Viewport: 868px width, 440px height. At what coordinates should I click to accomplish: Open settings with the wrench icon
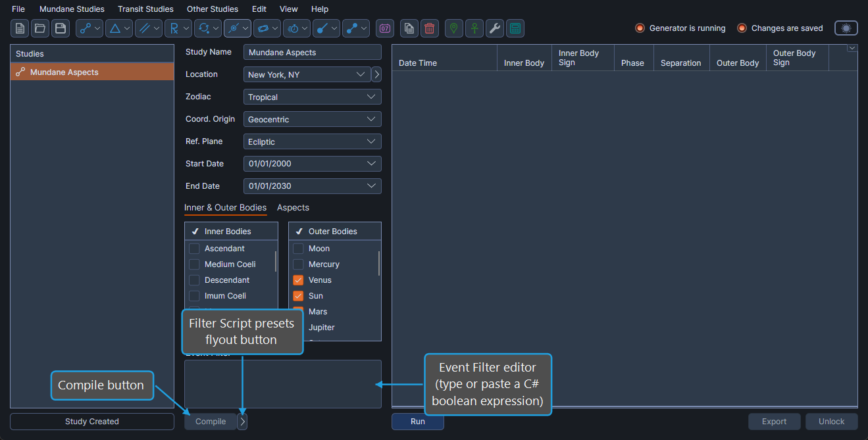(x=495, y=28)
